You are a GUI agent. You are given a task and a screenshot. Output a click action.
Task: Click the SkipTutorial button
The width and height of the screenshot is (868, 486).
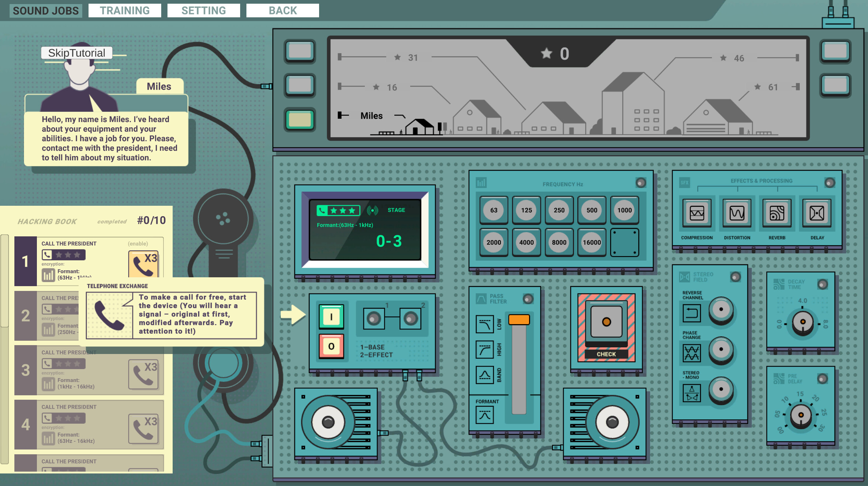click(x=77, y=53)
